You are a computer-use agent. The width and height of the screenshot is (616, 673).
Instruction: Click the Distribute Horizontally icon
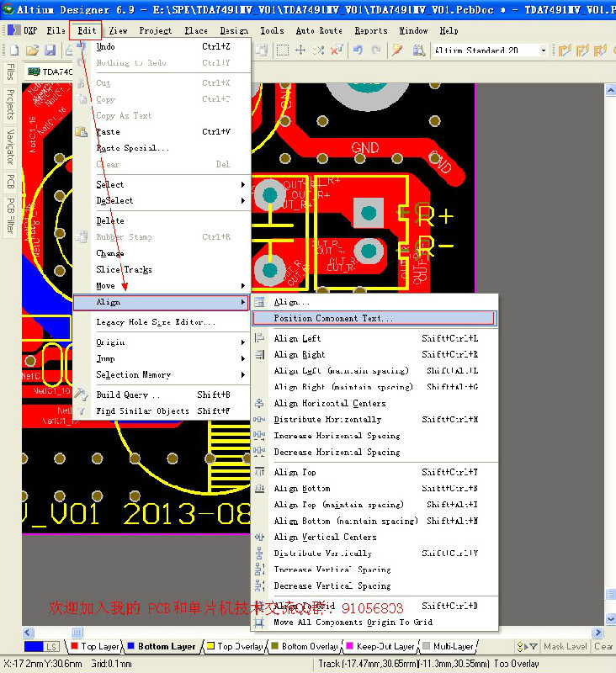[x=259, y=419]
